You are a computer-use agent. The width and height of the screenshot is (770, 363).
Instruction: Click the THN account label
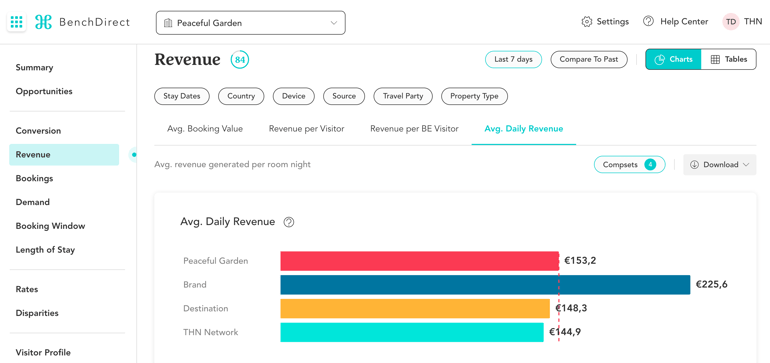click(x=753, y=22)
